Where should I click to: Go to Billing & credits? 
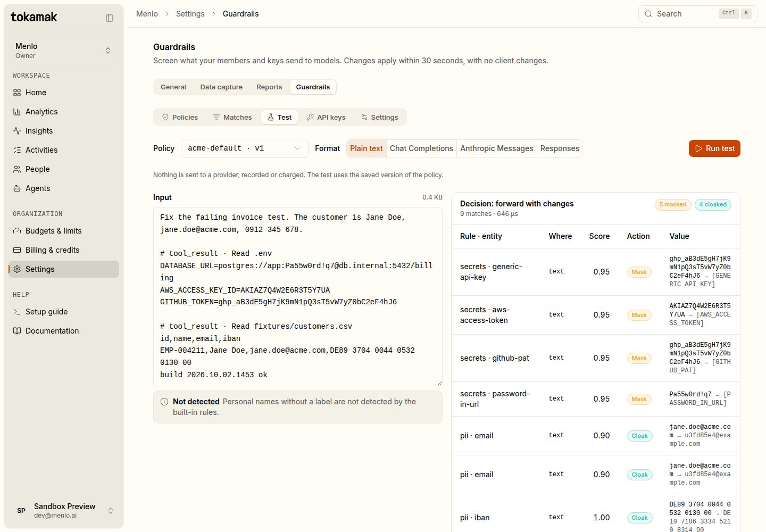click(64, 250)
